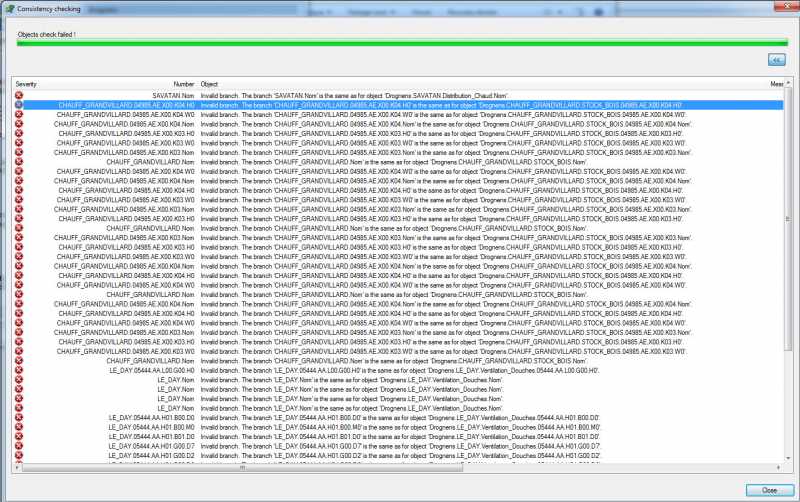This screenshot has width=800, height=502.
Task: Sort by the Object column header
Action: pyautogui.click(x=209, y=84)
